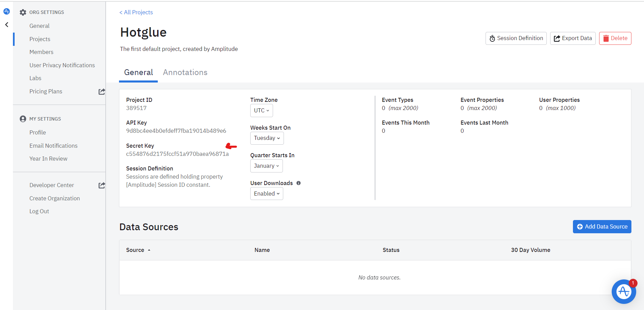Open the User Downloads Enabled dropdown
This screenshot has height=310, width=644.
[267, 194]
